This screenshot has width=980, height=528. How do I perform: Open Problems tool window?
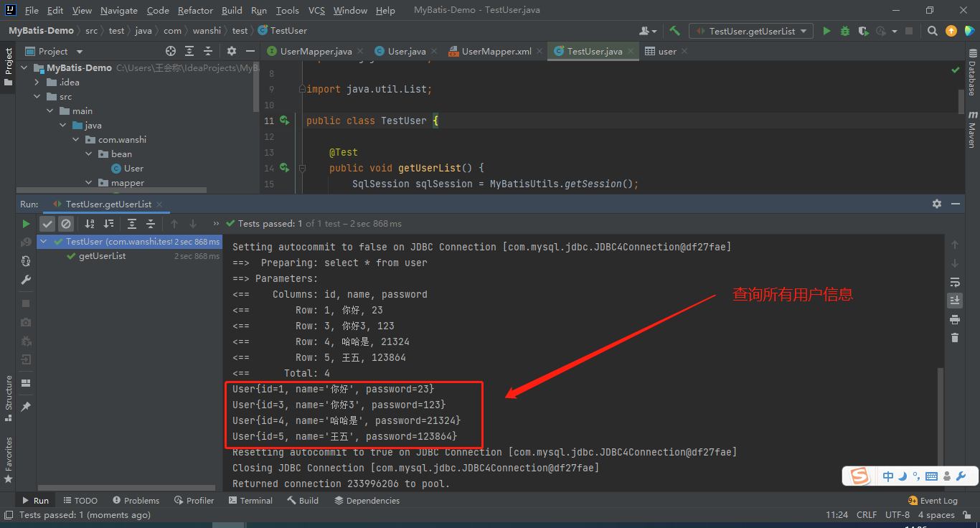coord(136,501)
